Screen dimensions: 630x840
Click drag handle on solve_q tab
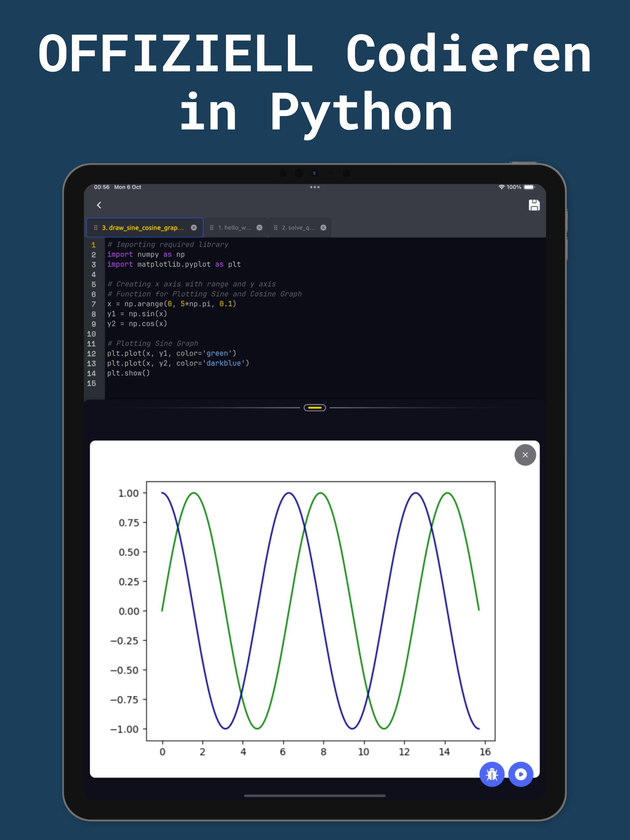click(x=276, y=228)
